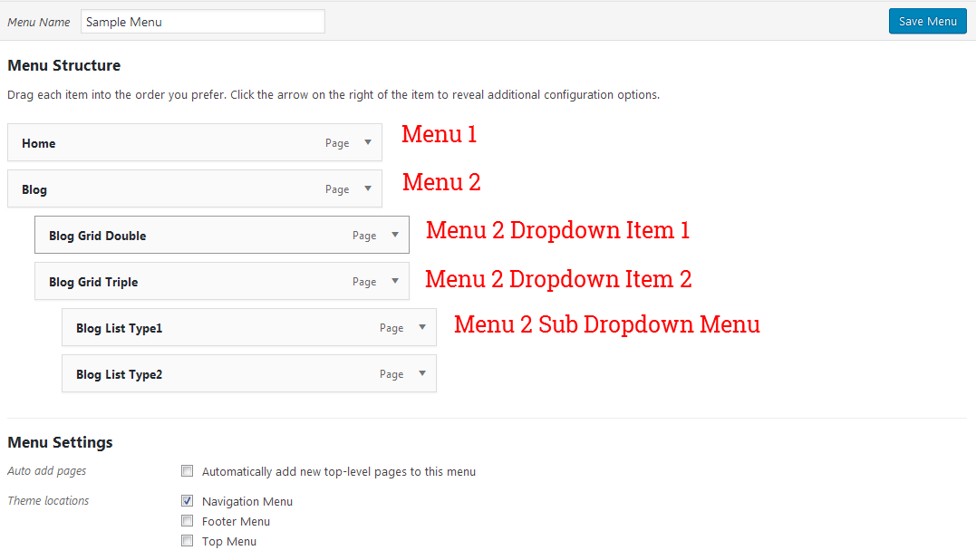Select the Blog List Type1 item title
The width and height of the screenshot is (976, 560).
tap(119, 328)
